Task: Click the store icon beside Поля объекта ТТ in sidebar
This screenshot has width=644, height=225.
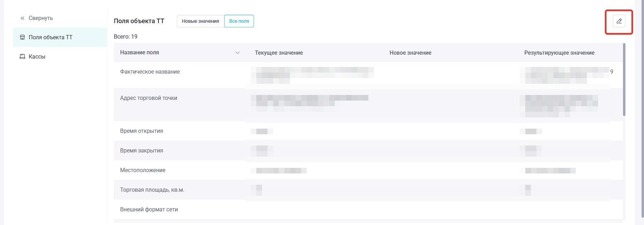Action: coord(22,37)
